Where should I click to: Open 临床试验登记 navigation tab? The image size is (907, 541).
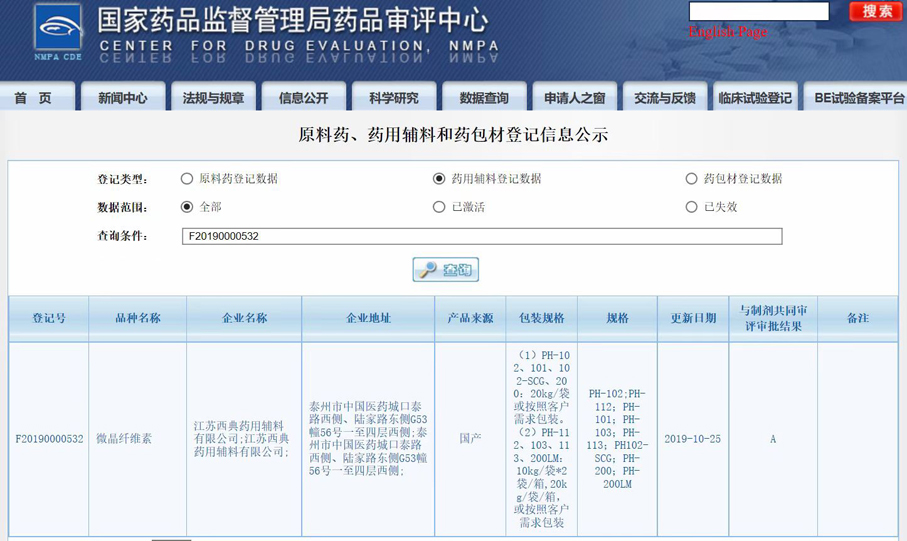pyautogui.click(x=754, y=98)
